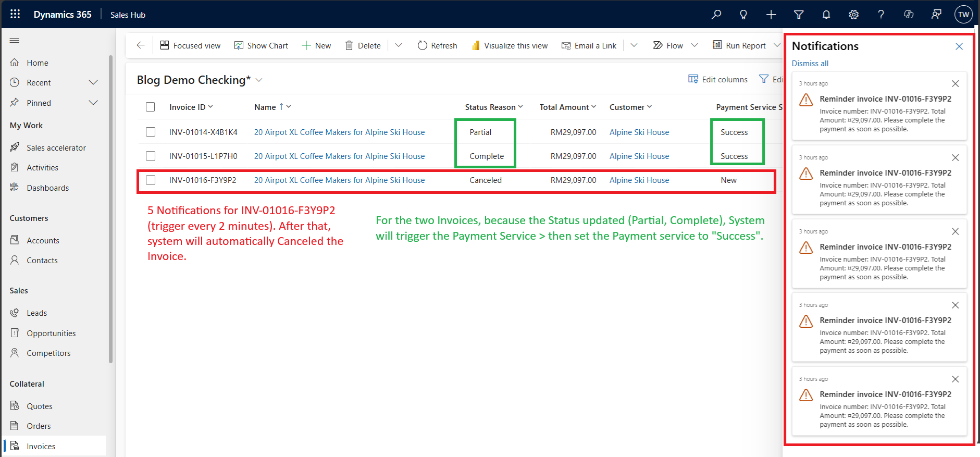Open the settings gear icon
Viewport: 980px width, 457px height.
853,15
